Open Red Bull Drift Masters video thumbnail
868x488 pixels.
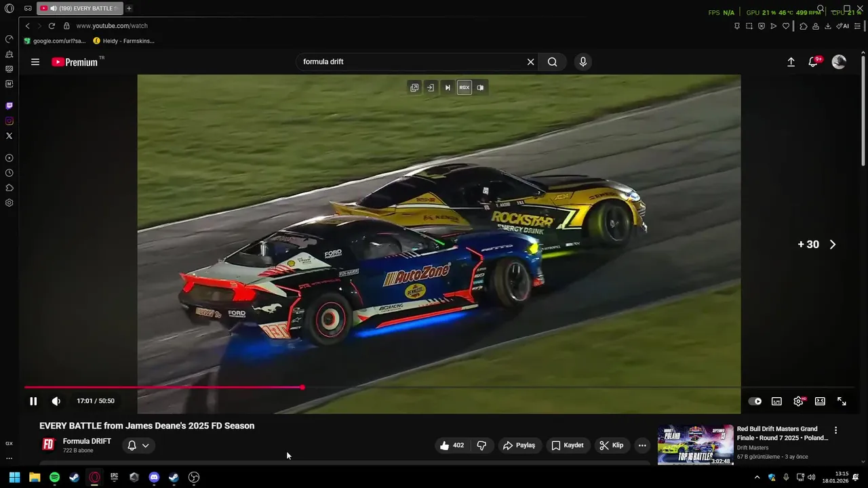(x=696, y=445)
